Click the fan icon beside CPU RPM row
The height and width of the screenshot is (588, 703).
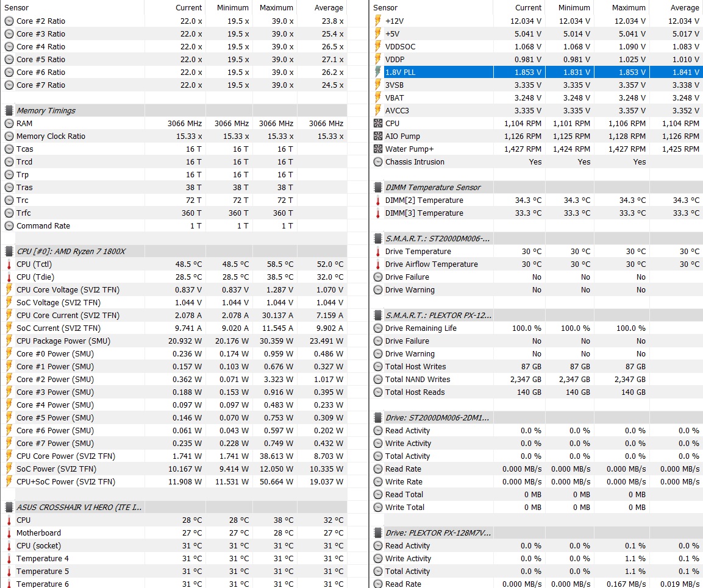click(x=378, y=123)
